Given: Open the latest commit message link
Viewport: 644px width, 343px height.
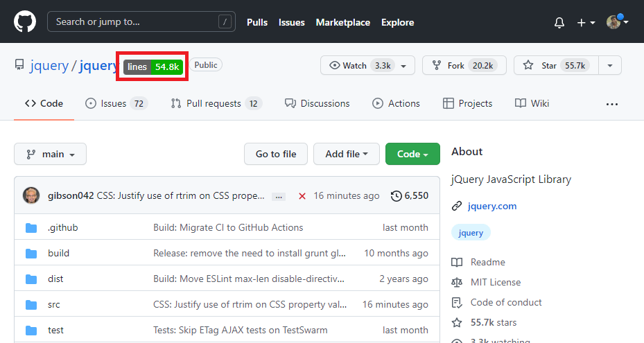Looking at the screenshot, I should click(x=181, y=196).
